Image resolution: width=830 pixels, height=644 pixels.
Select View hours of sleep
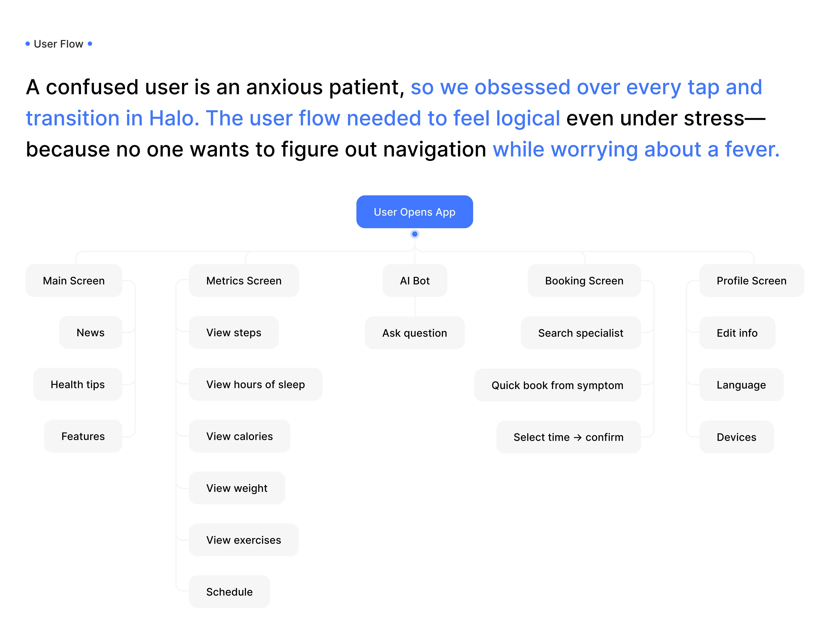point(255,384)
